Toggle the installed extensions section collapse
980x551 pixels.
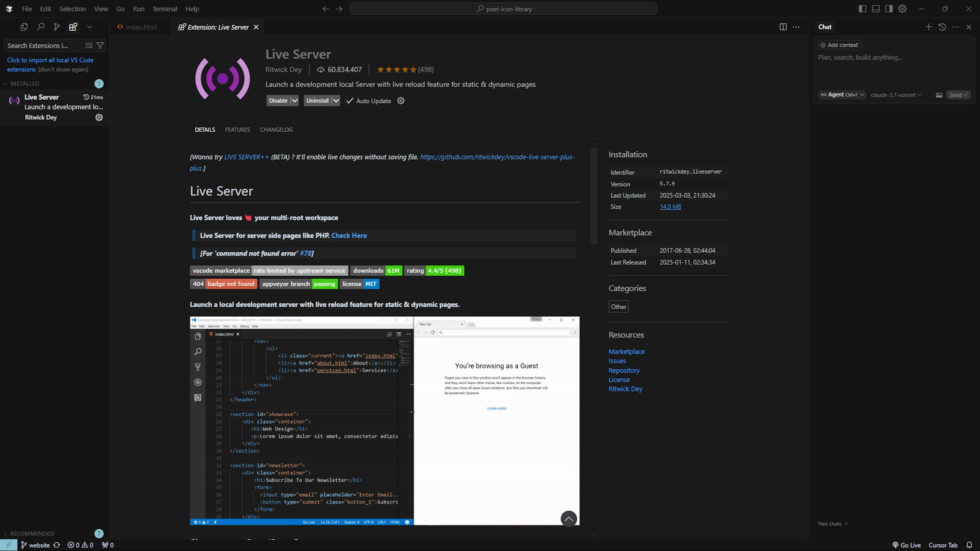6,83
